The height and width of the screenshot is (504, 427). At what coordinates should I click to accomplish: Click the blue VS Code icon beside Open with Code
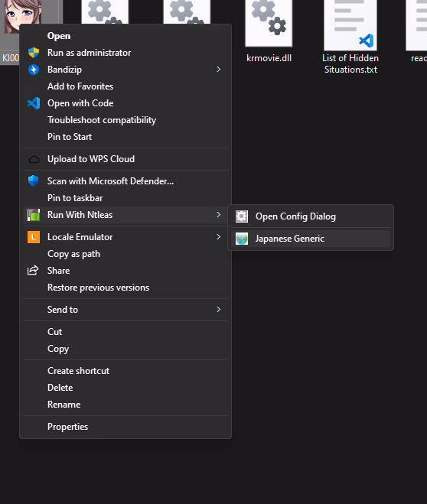point(34,103)
